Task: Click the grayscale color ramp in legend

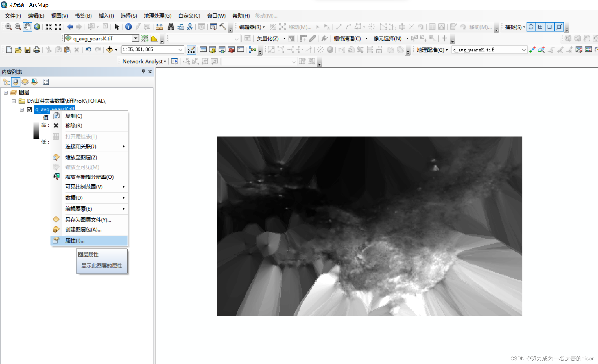Action: click(36, 131)
